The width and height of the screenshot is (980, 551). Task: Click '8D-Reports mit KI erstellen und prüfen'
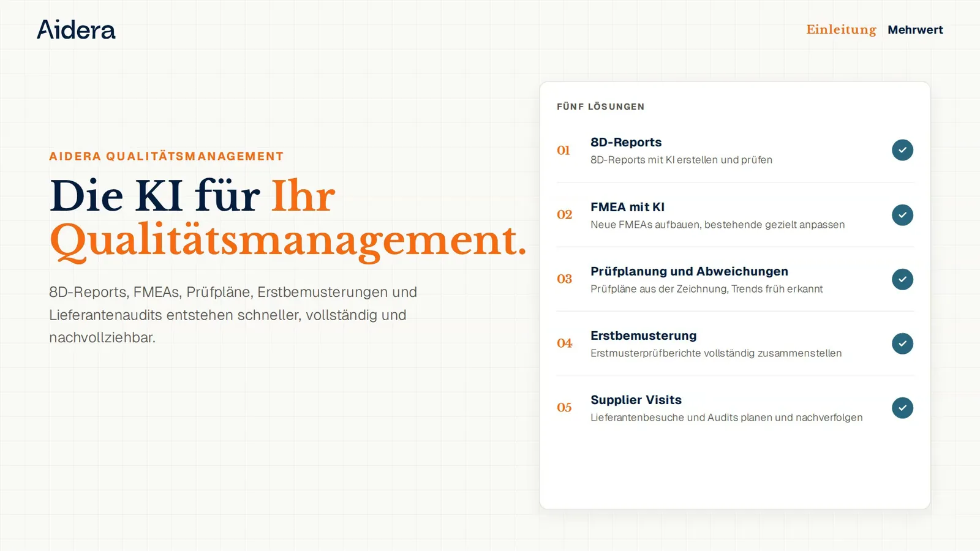coord(681,160)
